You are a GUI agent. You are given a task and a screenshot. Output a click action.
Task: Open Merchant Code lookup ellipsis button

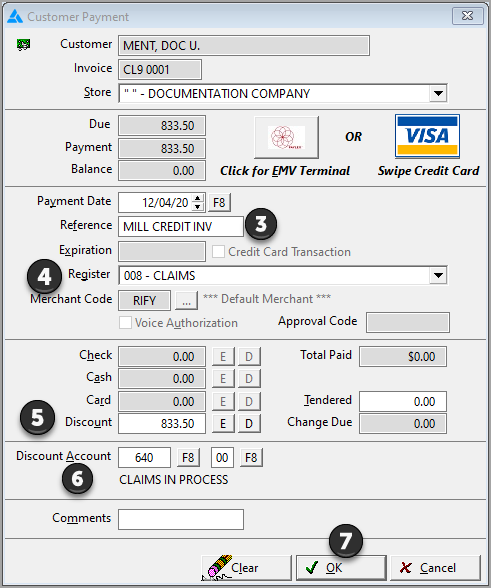coord(186,300)
